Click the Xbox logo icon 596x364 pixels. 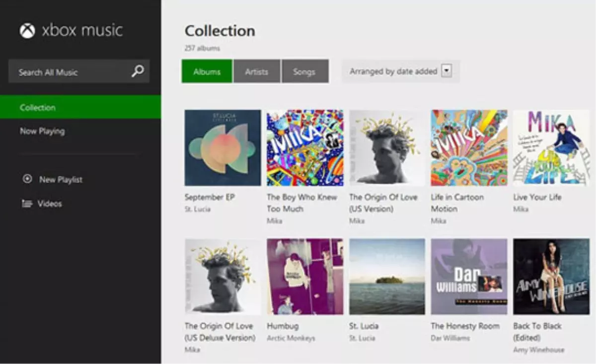27,31
